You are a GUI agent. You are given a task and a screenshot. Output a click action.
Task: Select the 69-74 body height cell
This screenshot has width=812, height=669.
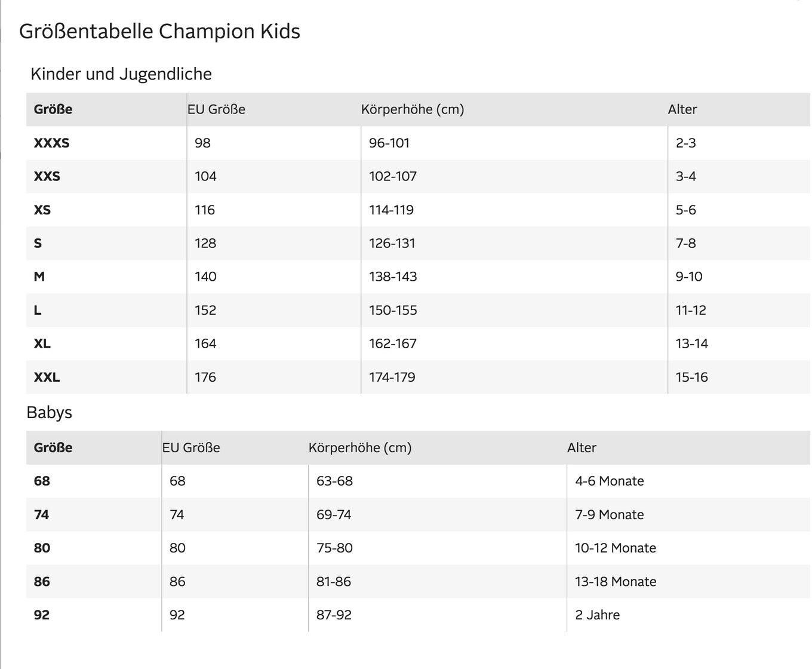[x=334, y=514]
